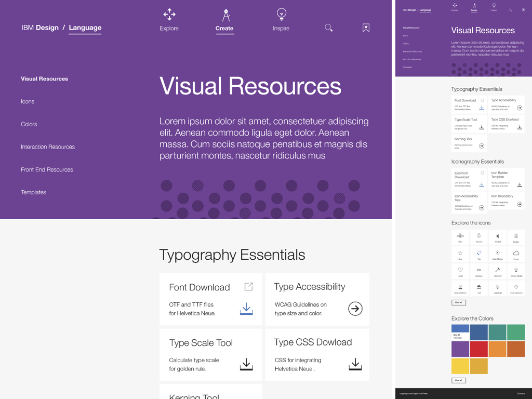Image resolution: width=532 pixels, height=399 pixels.
Task: Click the Explore arrows icon in large header
Action: pos(169,14)
